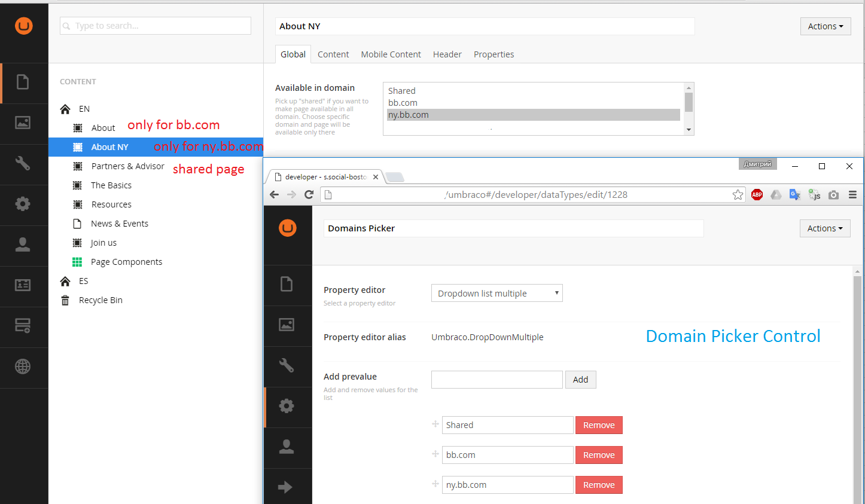Screen dimensions: 865x504
Task: Open Google Translate extension icon
Action: pyautogui.click(x=795, y=194)
